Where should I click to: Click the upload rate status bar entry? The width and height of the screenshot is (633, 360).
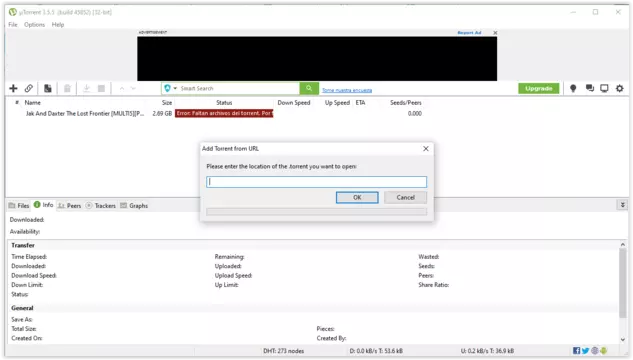click(487, 351)
